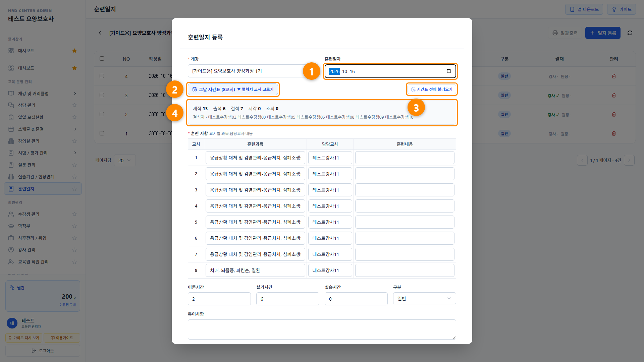The height and width of the screenshot is (362, 644).
Task: Check the checkbox for row 4
Action: coord(102,76)
